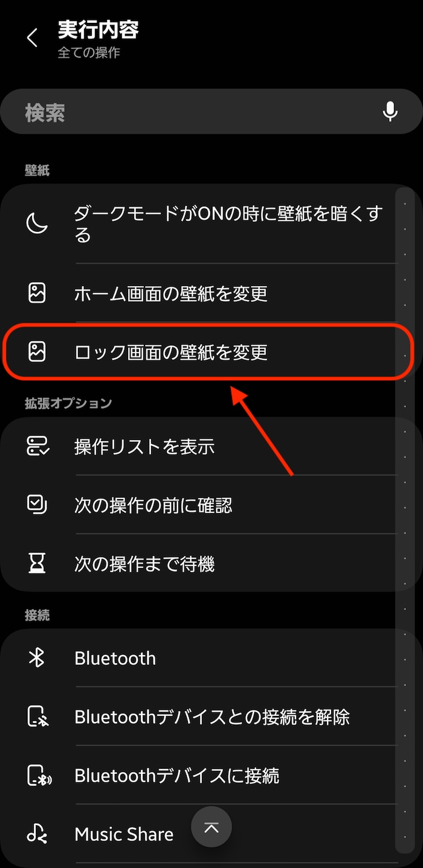Tap the operation list display icon

(x=38, y=446)
